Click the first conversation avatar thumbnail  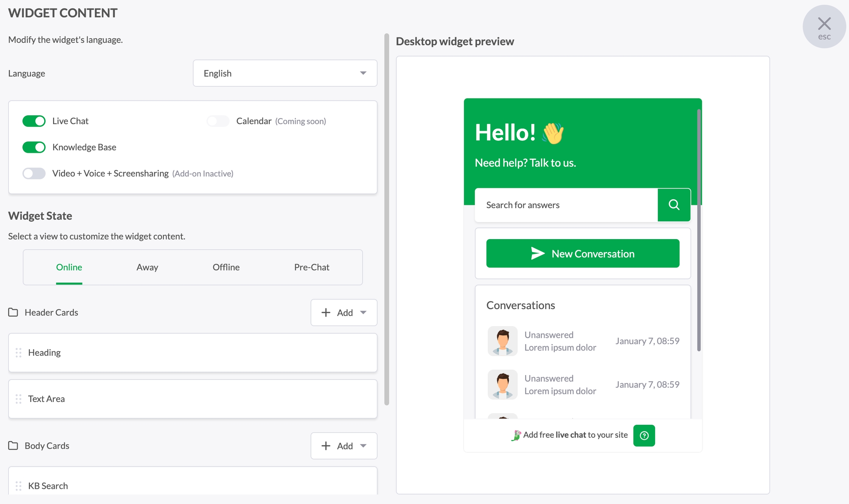(502, 341)
